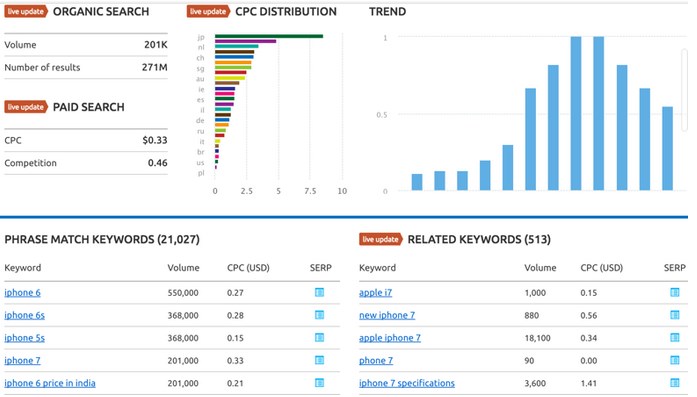Viewport: 697px width, 397px height.
Task: Open SERP icon for phone 7 row
Action: (675, 361)
